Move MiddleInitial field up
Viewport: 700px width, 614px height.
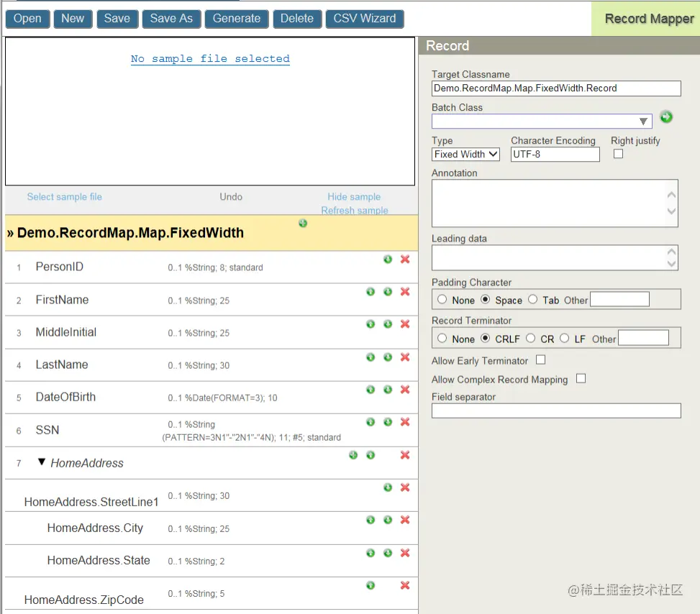click(371, 324)
